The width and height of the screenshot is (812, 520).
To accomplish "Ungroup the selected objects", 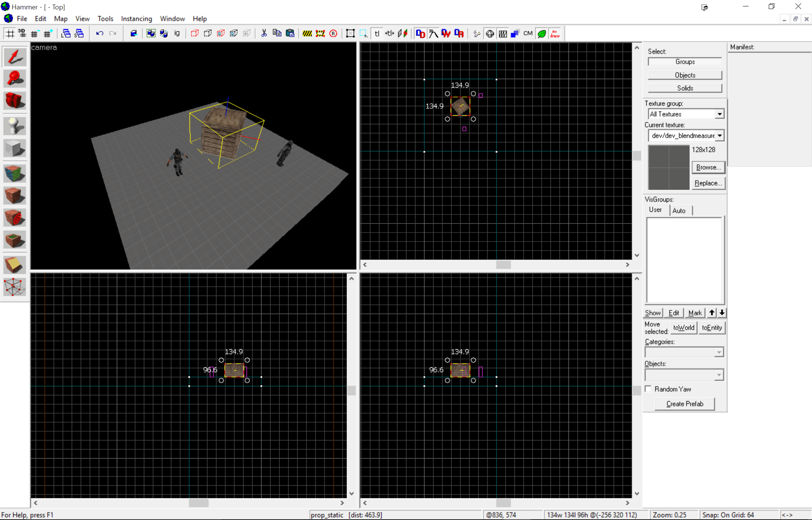I will (x=164, y=33).
